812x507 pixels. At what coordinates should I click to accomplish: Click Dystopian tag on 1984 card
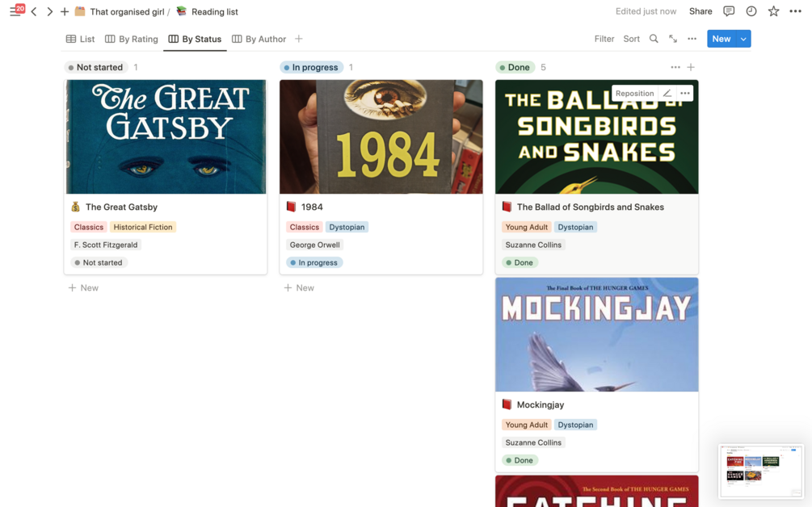click(347, 227)
